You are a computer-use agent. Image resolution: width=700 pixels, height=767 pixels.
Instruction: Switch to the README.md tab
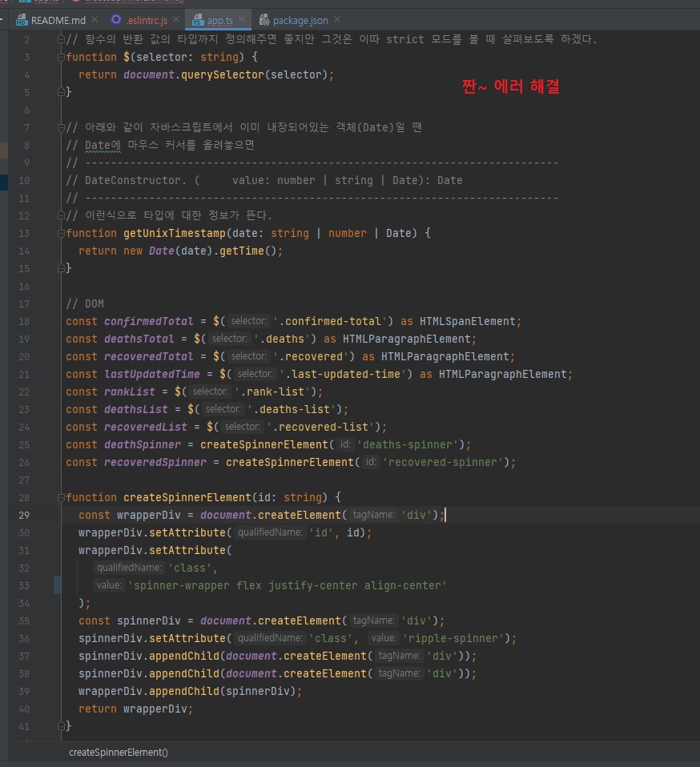pos(56,20)
